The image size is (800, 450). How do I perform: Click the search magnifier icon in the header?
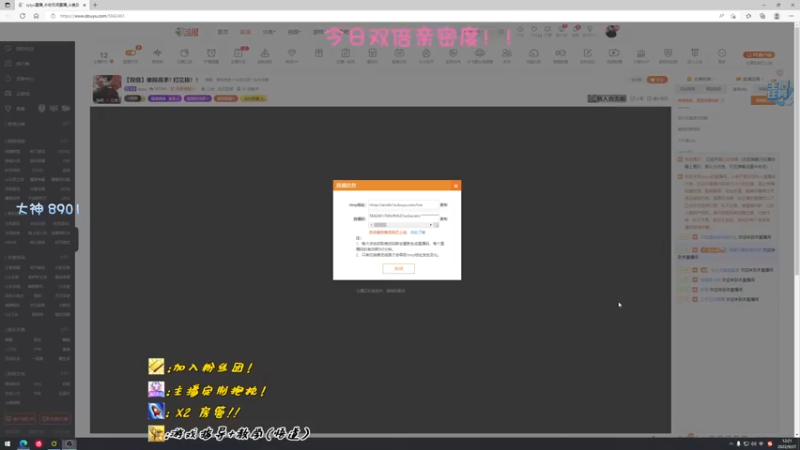pos(501,32)
